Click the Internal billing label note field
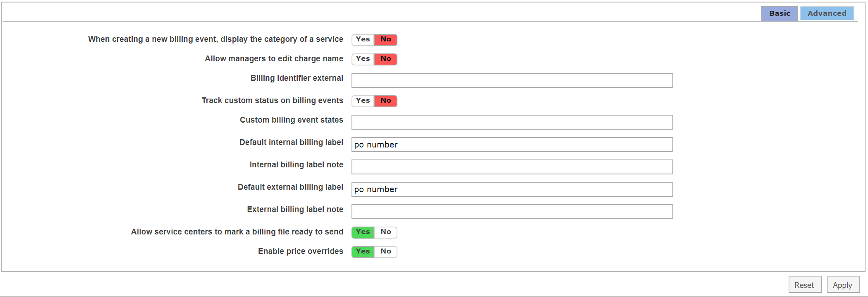Screen dimensions: 868x297 pyautogui.click(x=512, y=167)
